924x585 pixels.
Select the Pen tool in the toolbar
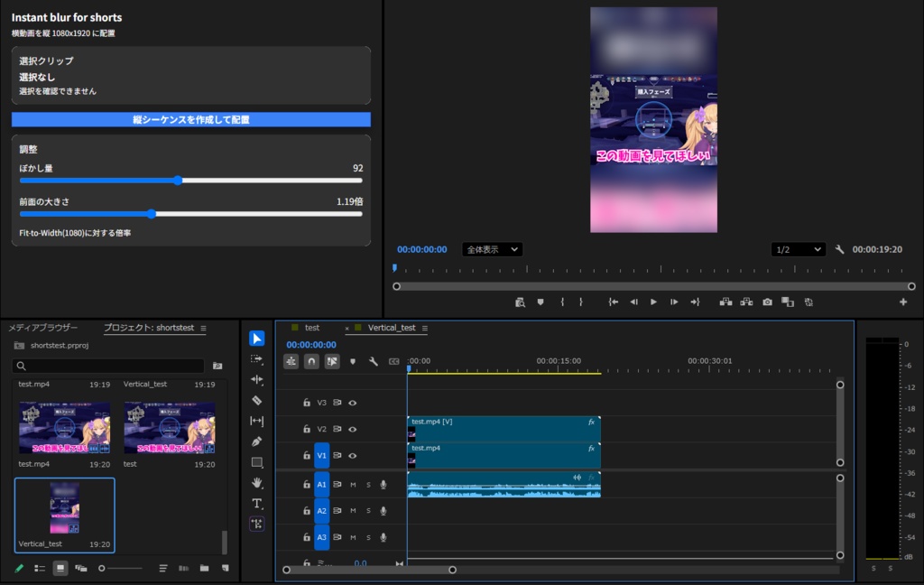click(x=257, y=441)
